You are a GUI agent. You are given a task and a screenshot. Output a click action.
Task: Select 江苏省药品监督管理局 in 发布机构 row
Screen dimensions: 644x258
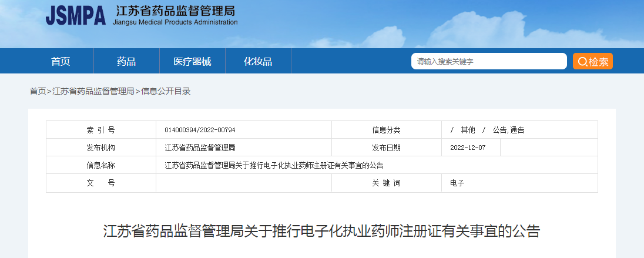click(200, 148)
